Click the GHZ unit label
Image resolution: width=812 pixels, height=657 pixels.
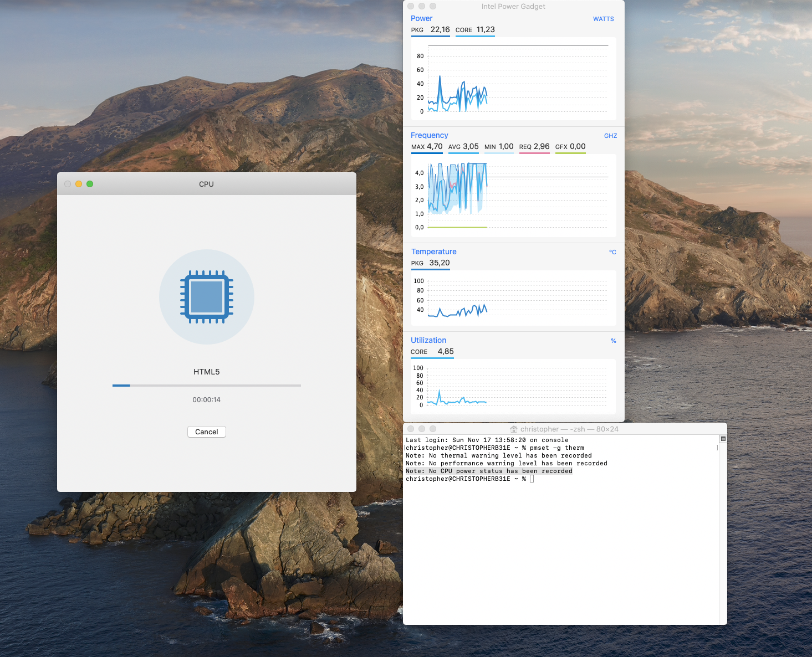coord(610,136)
